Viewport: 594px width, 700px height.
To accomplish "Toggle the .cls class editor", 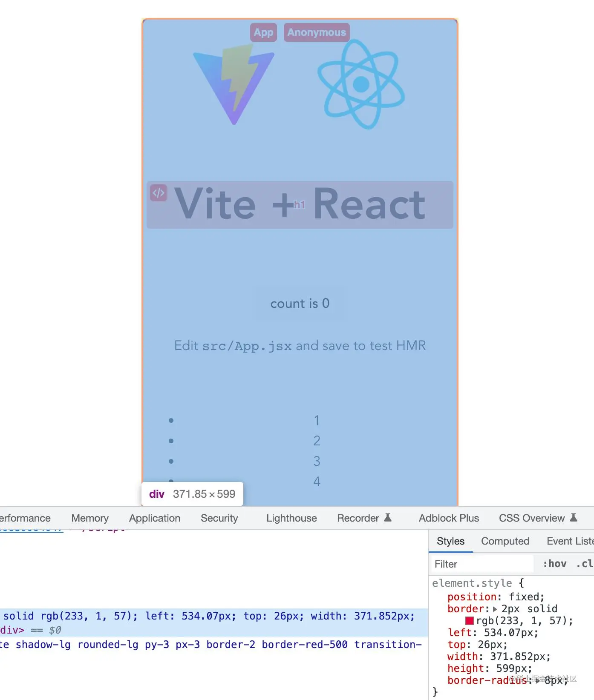I will [585, 564].
